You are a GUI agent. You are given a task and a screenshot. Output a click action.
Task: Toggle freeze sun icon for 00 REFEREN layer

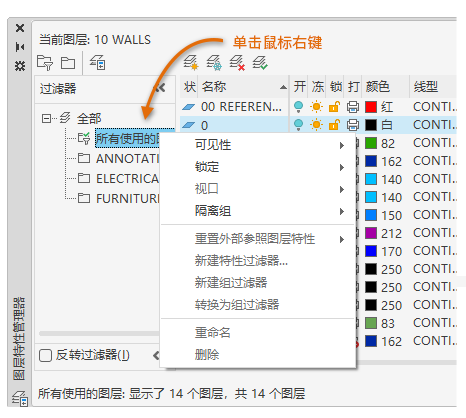(316, 107)
